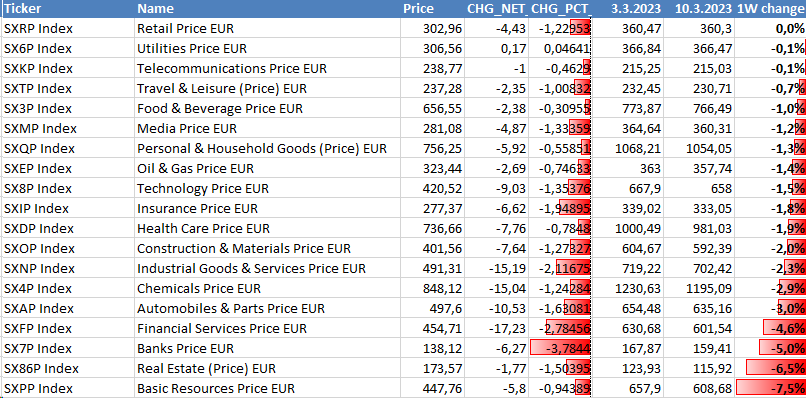Select the 3.3.2023 date header cell
Screen dimensions: 806x398
pos(627,9)
